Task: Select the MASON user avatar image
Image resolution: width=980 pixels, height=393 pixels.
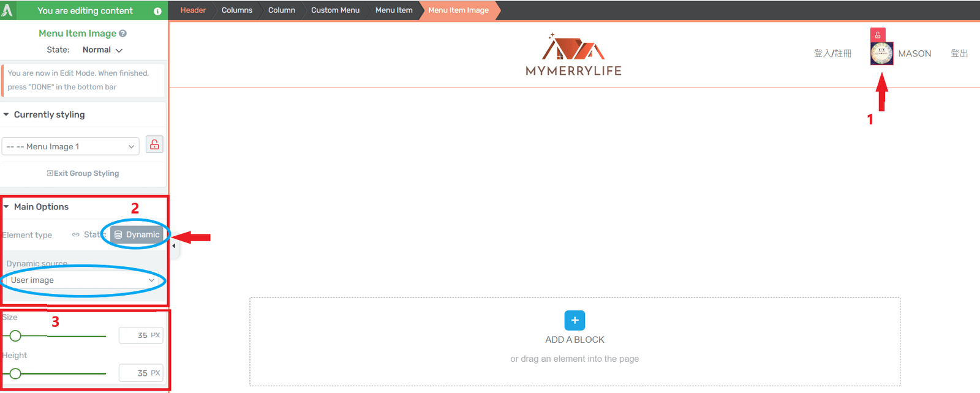Action: (881, 53)
